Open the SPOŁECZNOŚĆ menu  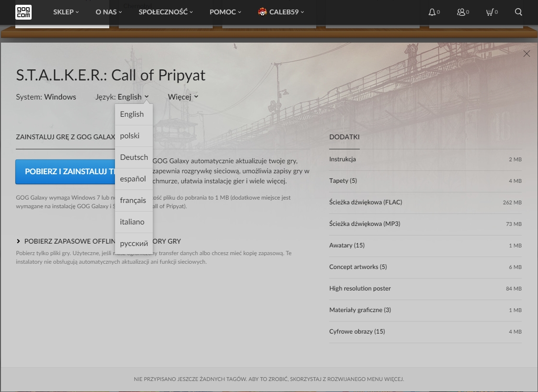coord(166,12)
